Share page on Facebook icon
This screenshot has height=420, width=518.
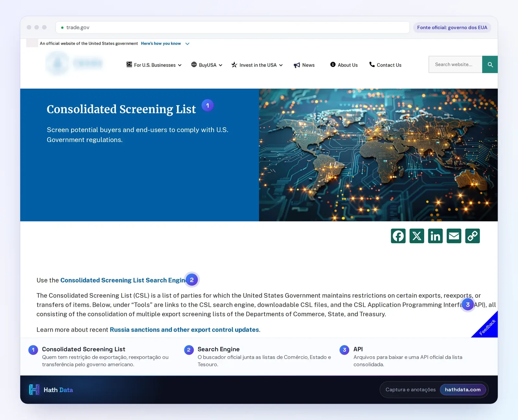point(398,236)
